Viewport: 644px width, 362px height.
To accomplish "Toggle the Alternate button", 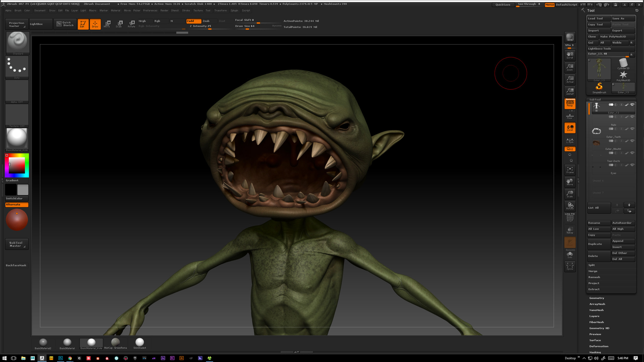I will (x=17, y=205).
